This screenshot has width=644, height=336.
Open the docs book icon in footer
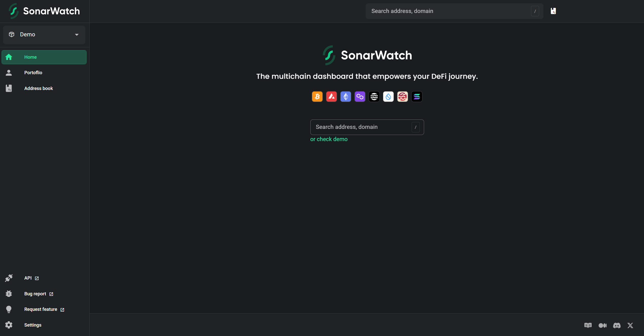[x=588, y=325]
